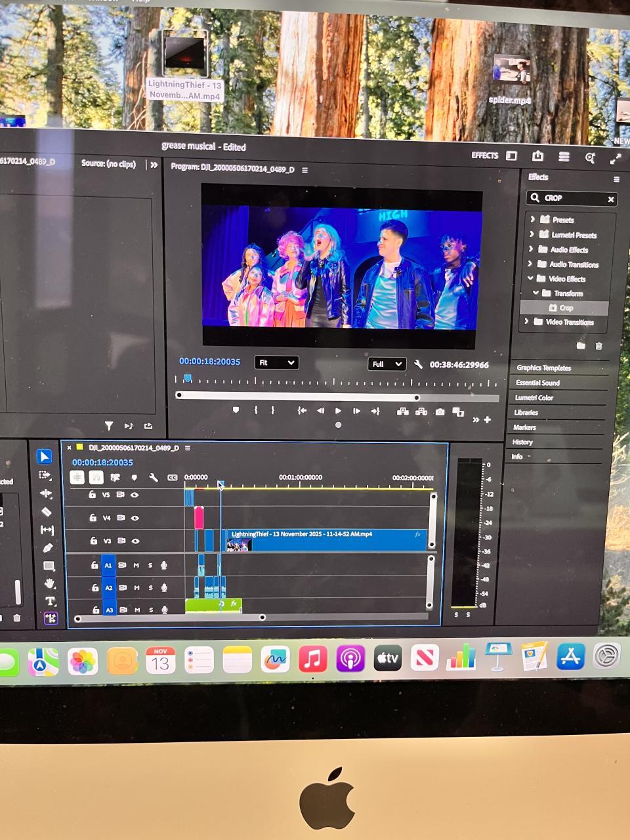Select the Pen tool

pyautogui.click(x=48, y=547)
